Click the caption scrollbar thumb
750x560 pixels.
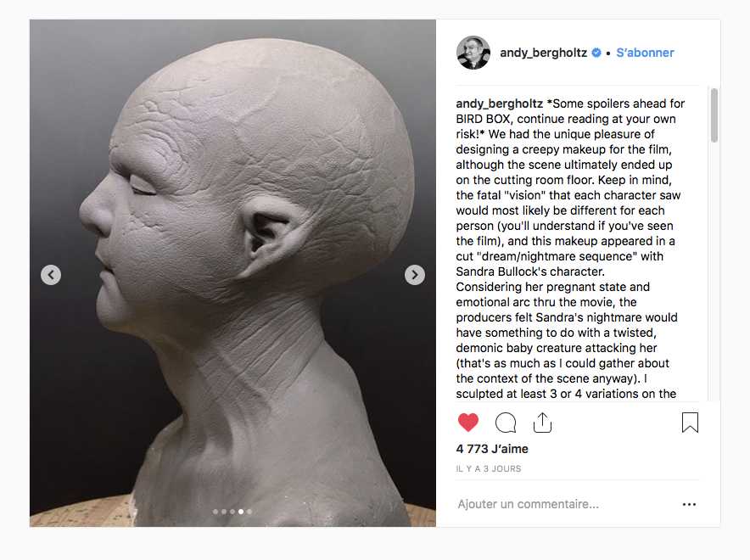click(x=714, y=115)
